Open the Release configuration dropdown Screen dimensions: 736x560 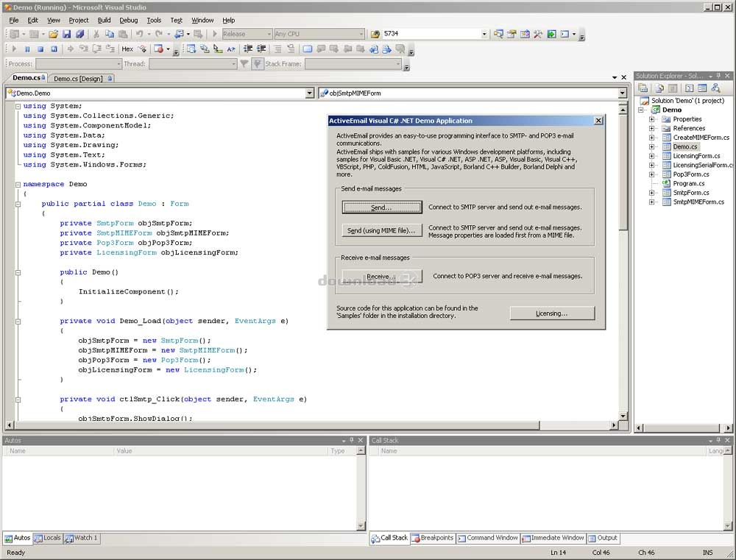[x=269, y=34]
